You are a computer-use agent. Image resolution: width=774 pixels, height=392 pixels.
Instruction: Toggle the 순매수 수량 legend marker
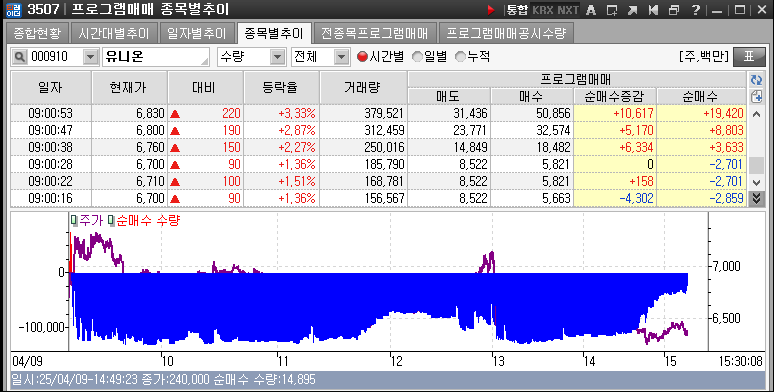click(112, 221)
